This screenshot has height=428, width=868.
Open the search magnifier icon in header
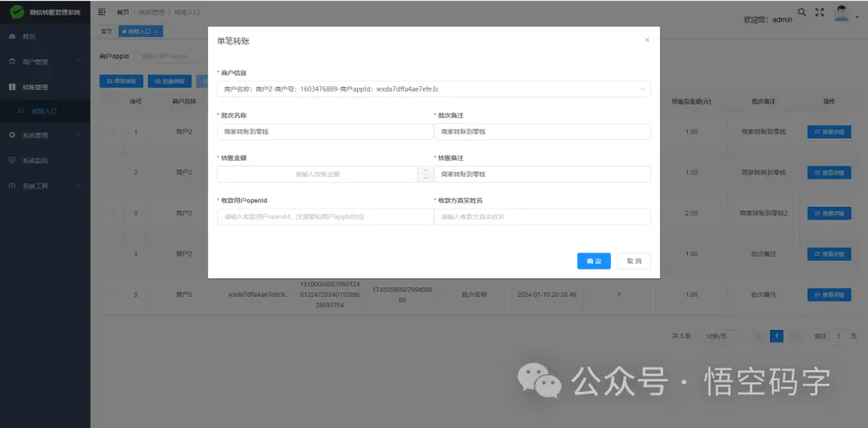801,11
